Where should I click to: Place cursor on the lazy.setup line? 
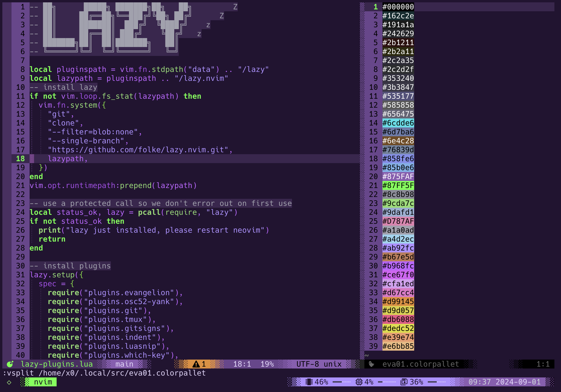coord(56,275)
